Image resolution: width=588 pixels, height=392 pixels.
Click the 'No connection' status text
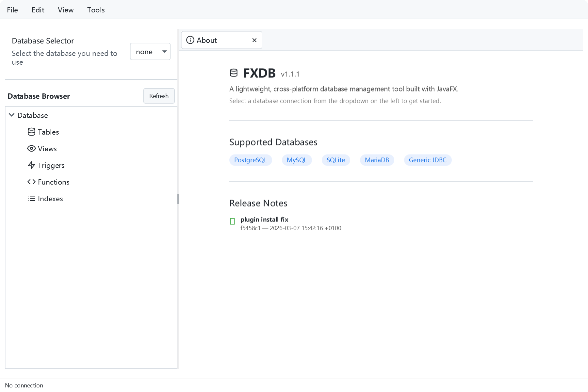point(24,385)
